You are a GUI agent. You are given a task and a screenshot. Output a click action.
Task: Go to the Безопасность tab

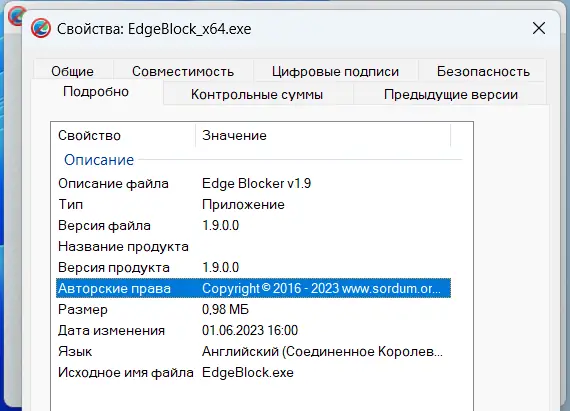coord(483,71)
